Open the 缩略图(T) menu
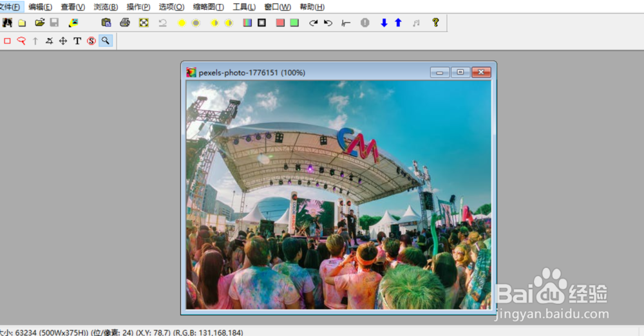 pyautogui.click(x=208, y=7)
